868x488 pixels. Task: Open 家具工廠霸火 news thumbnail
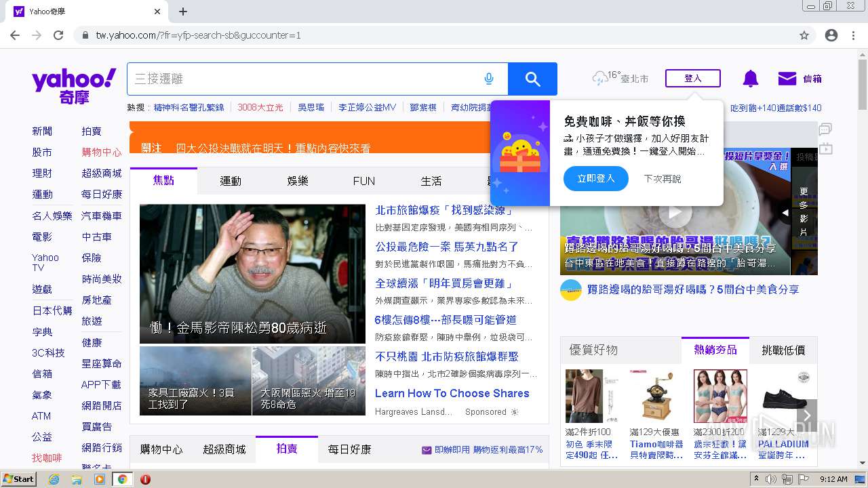pyautogui.click(x=195, y=381)
